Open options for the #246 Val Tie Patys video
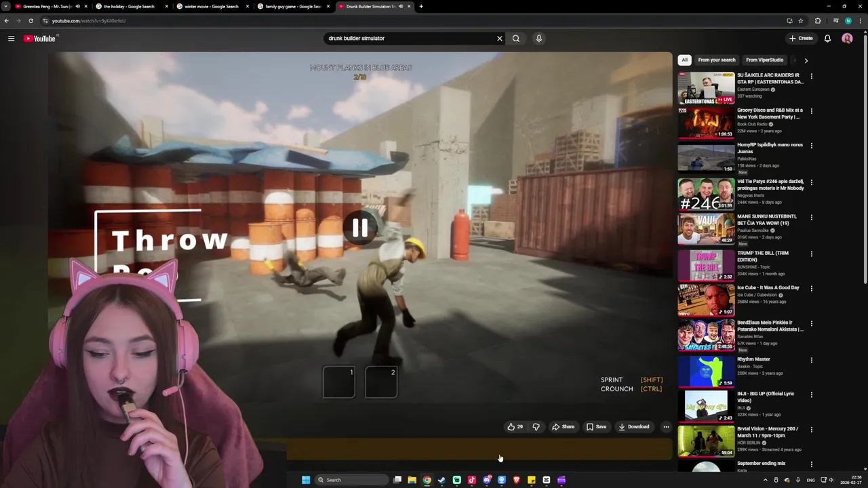This screenshot has width=868, height=488. tap(811, 182)
